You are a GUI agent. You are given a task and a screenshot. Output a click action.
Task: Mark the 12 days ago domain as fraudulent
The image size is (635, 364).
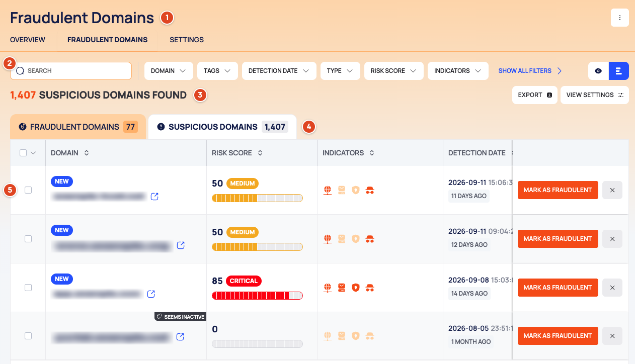click(558, 239)
